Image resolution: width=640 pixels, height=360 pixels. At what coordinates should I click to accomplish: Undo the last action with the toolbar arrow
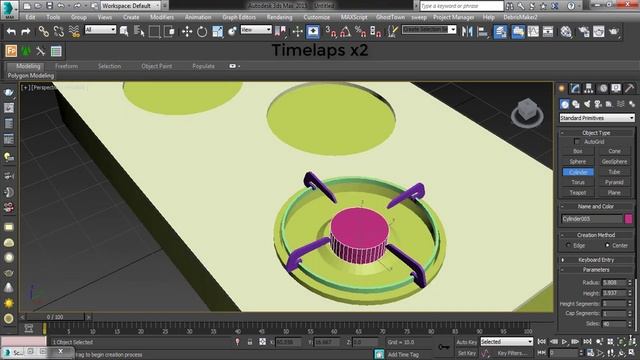point(11,31)
